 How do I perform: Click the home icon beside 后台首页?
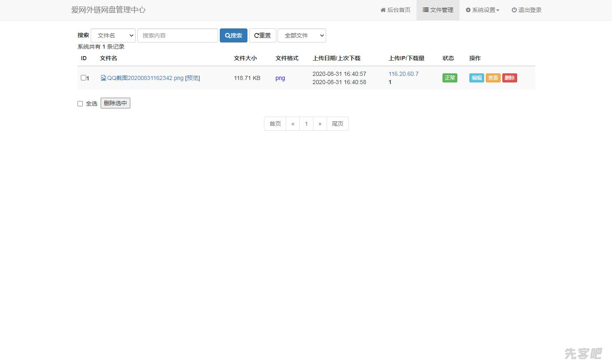[x=383, y=10]
